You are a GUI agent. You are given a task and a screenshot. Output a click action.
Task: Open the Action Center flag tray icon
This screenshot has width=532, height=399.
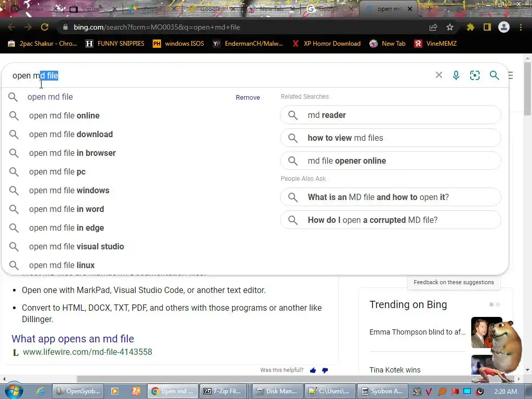click(x=454, y=392)
